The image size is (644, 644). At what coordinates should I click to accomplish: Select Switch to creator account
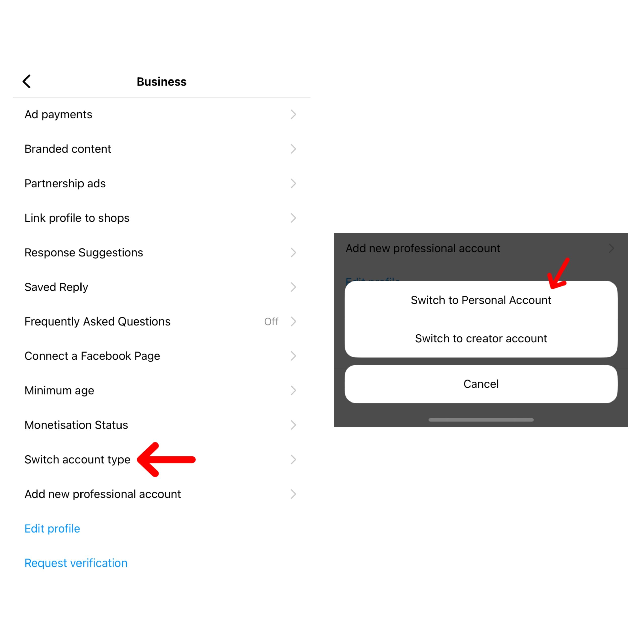coord(481,337)
